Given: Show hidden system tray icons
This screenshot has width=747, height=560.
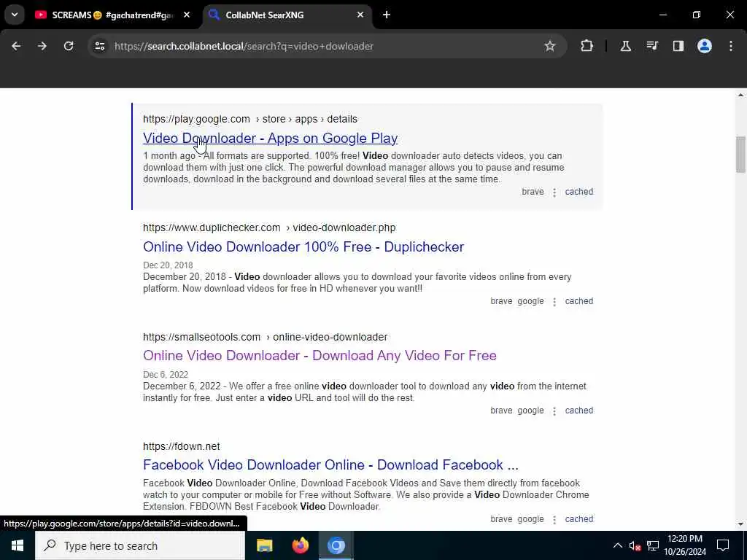Looking at the screenshot, I should 617,545.
